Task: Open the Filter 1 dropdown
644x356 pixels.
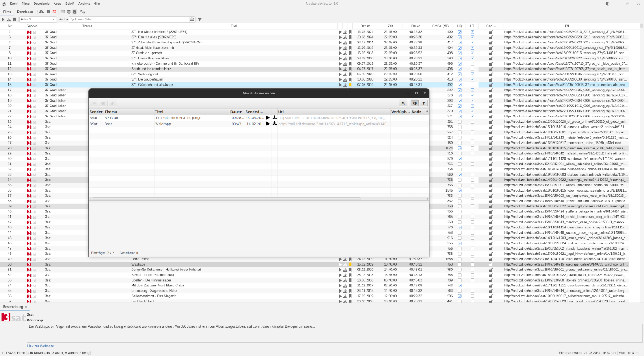Action: 38,20
